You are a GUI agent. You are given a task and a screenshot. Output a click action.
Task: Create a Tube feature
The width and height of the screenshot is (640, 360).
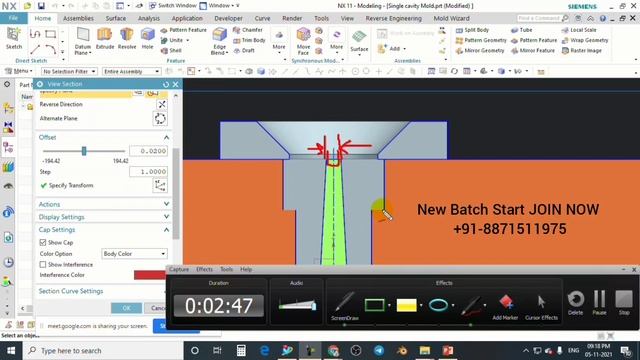click(522, 30)
